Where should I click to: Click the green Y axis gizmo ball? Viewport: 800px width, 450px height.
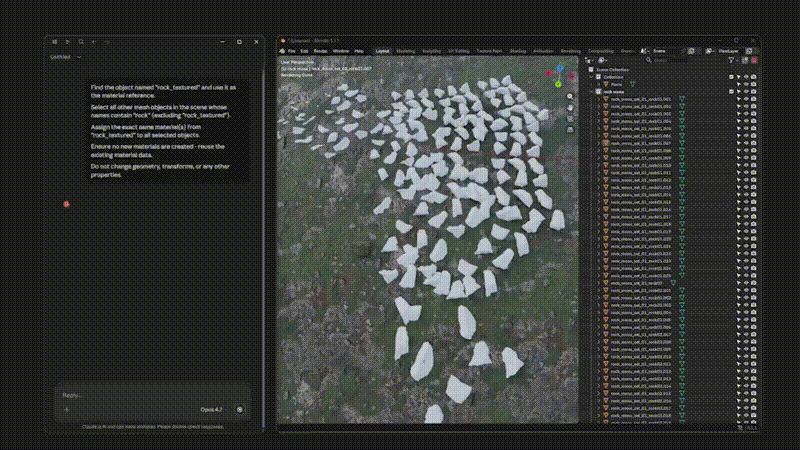[x=558, y=84]
